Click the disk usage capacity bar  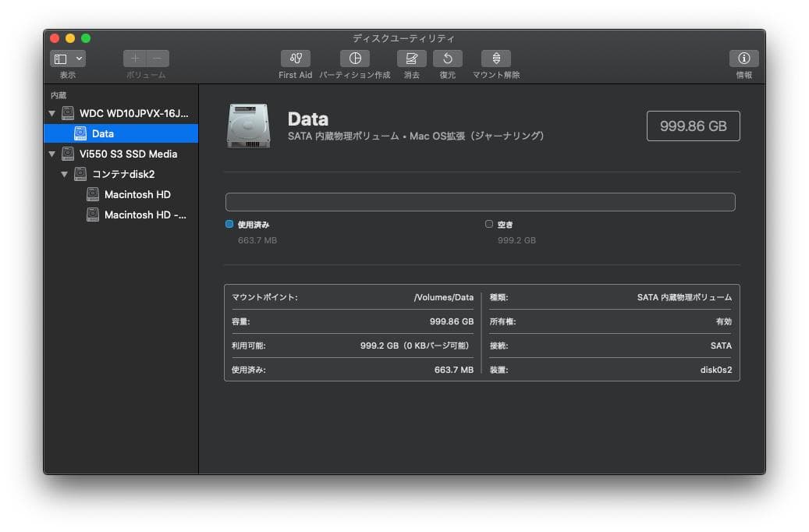pos(481,201)
